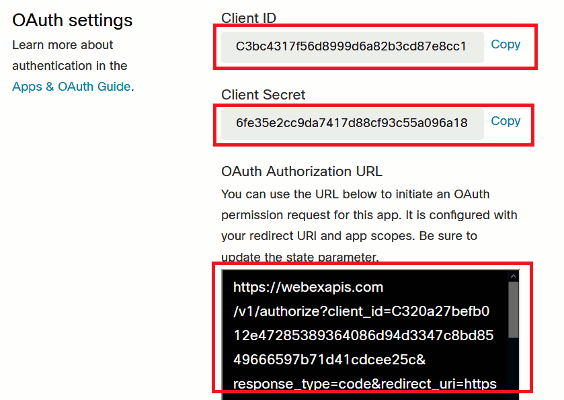Click the permission request description paragraph
Screen dimensions: 564x400
coord(369,225)
